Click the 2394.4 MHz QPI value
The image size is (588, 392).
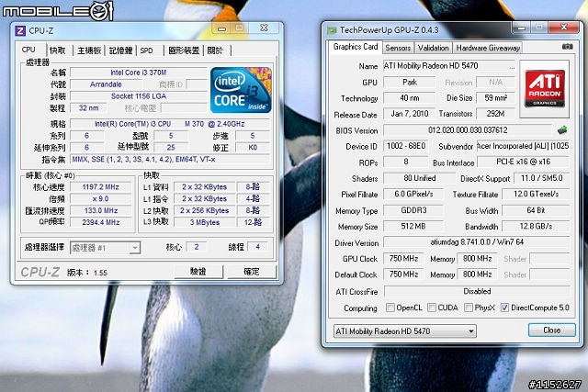click(x=100, y=222)
